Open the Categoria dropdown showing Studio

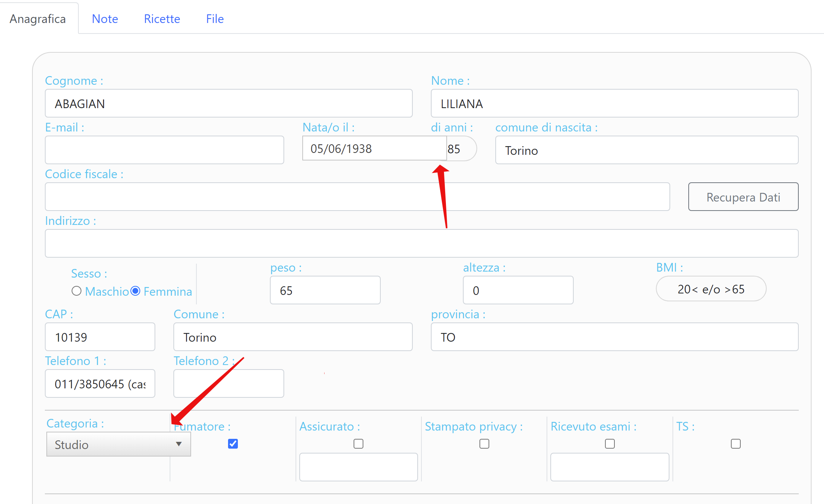[x=118, y=444]
